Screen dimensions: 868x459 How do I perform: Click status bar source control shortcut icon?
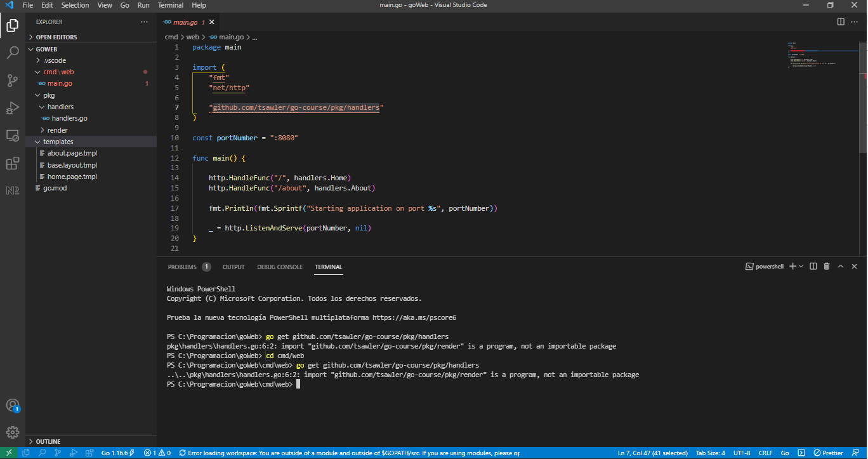tap(58, 453)
